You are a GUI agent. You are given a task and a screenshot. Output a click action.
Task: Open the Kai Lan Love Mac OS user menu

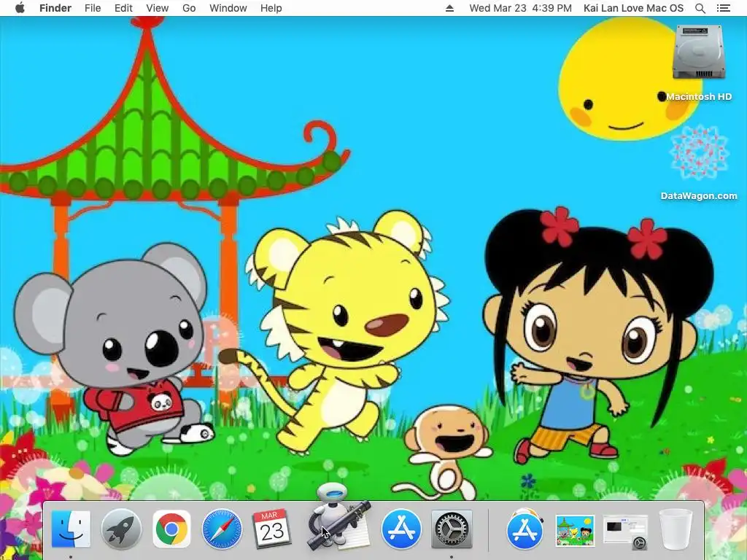coord(634,8)
